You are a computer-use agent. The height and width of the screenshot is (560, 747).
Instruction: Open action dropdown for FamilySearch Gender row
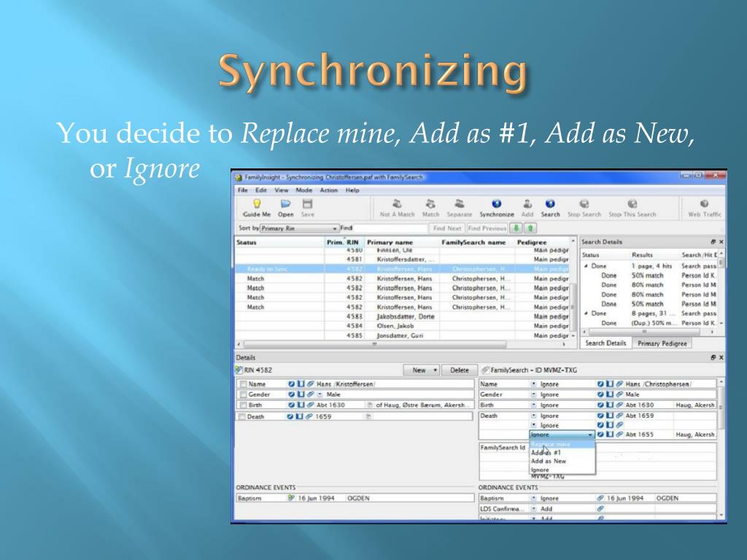point(533,394)
